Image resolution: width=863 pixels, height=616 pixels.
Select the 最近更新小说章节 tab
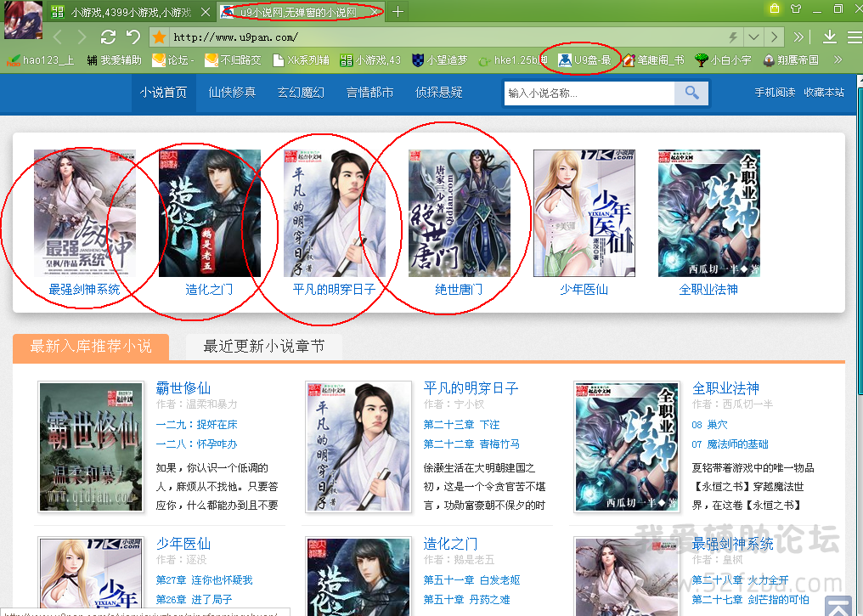264,347
